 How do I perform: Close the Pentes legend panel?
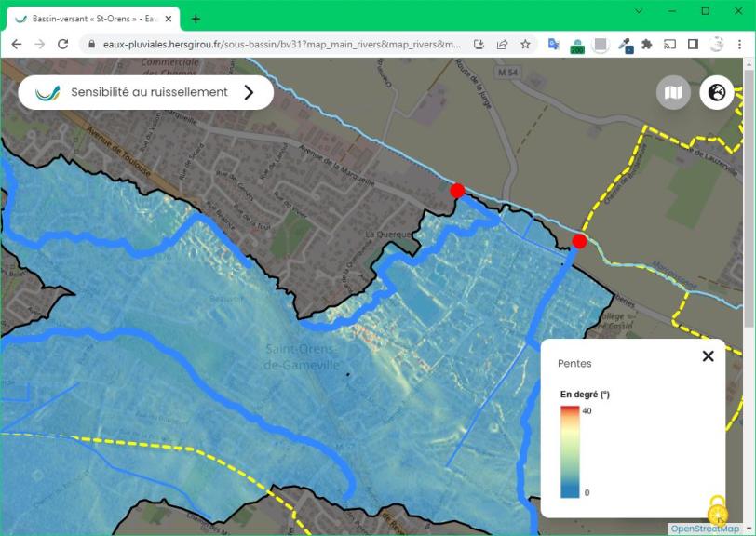[708, 356]
